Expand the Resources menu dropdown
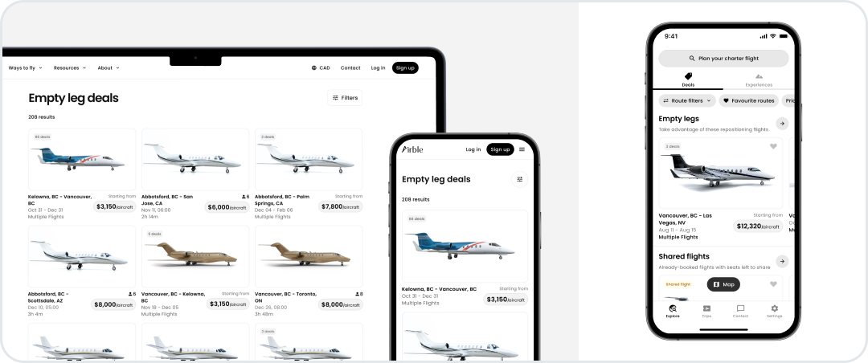This screenshot has height=363, width=868. [x=70, y=68]
